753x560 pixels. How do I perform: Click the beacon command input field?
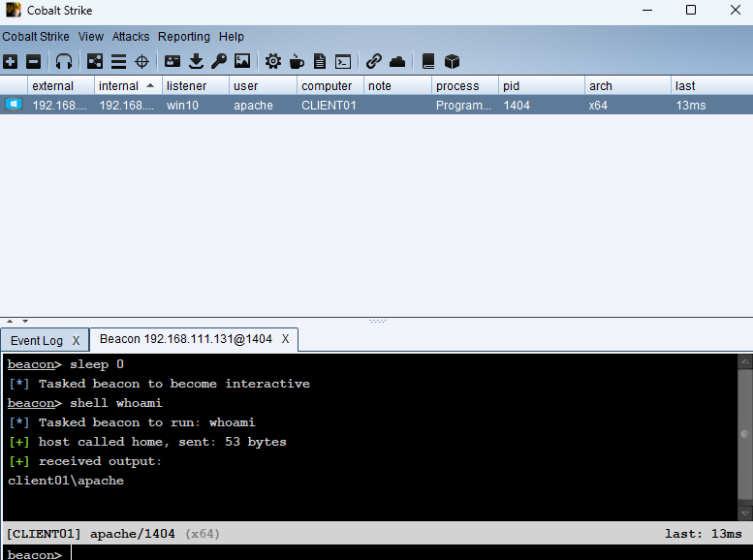tap(388, 554)
